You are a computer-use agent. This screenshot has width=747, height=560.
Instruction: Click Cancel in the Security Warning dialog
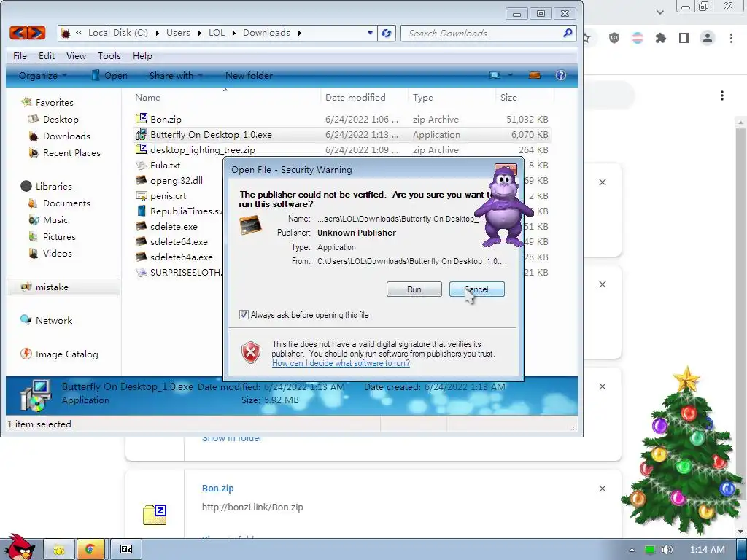click(x=476, y=289)
